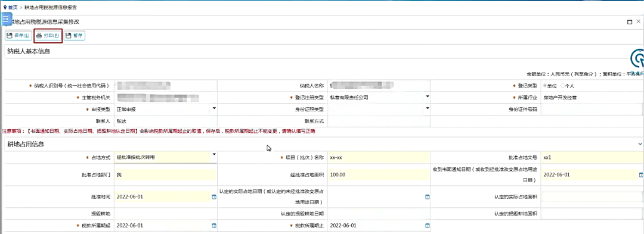Open the blue sidebar menu icon

coord(6,19)
